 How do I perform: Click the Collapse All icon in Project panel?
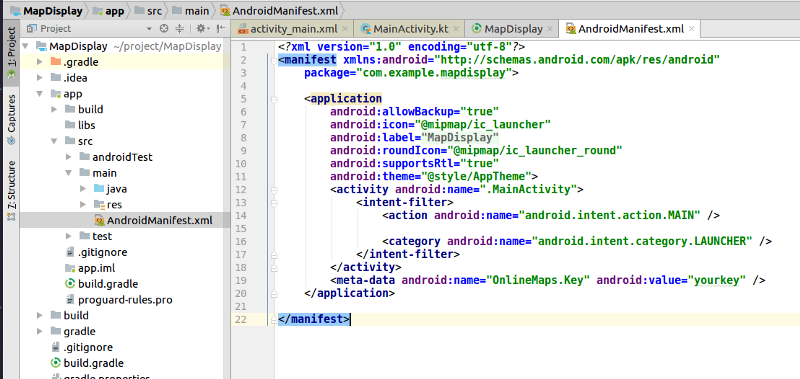click(x=180, y=29)
